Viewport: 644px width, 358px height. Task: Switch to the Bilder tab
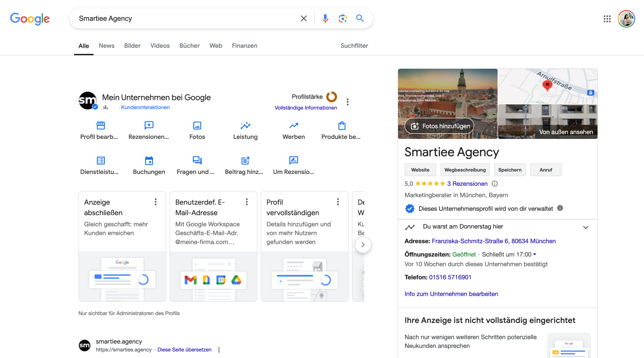(132, 46)
